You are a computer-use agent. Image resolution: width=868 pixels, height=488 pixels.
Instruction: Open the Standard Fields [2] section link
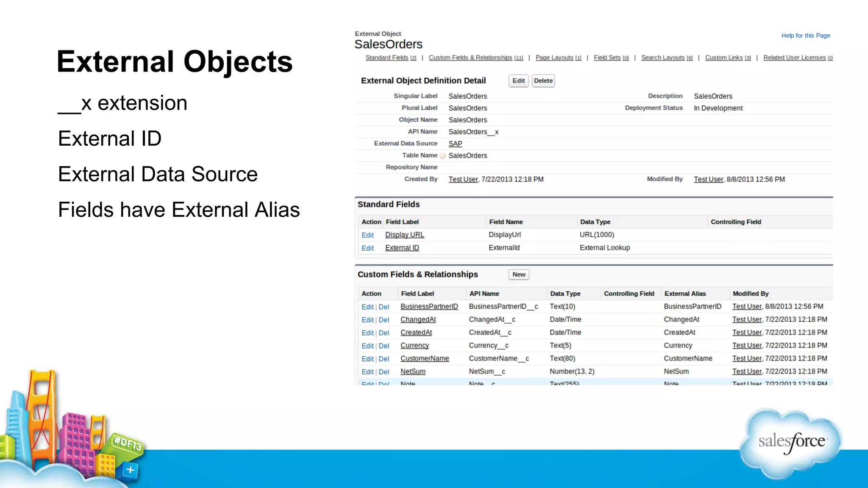pos(390,58)
